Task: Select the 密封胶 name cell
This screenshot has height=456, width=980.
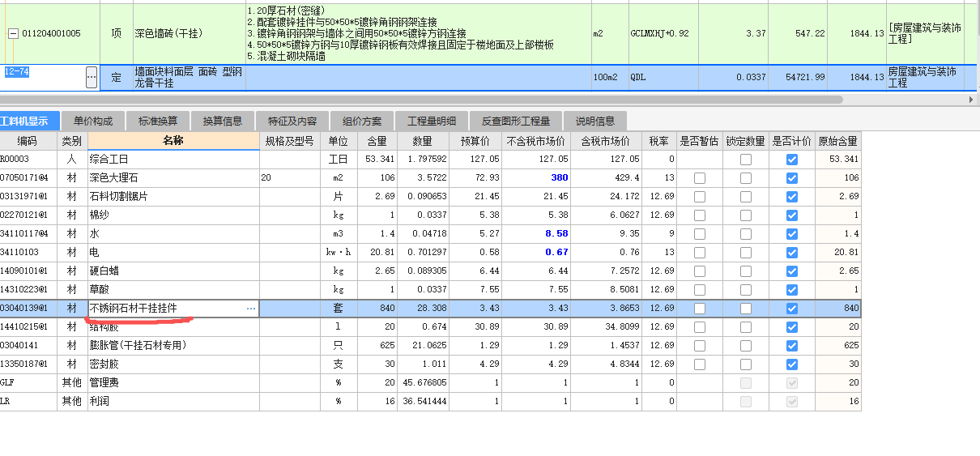Action: click(173, 364)
